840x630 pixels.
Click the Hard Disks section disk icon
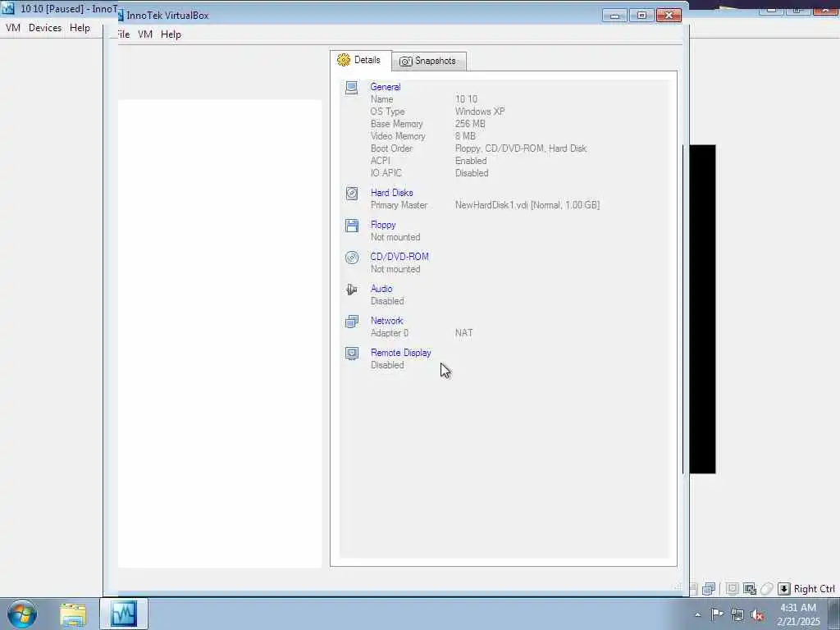pos(351,194)
